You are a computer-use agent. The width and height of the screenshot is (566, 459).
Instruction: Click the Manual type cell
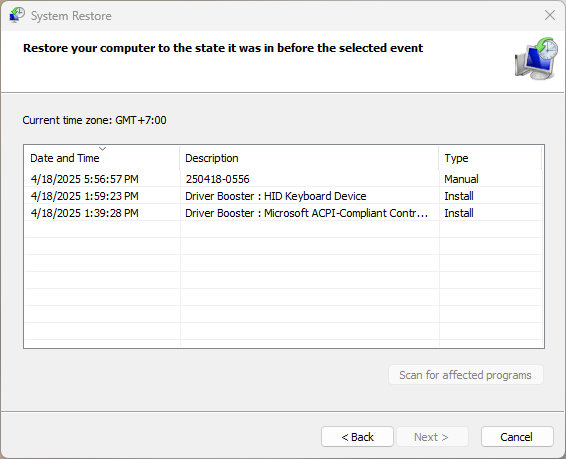click(461, 179)
